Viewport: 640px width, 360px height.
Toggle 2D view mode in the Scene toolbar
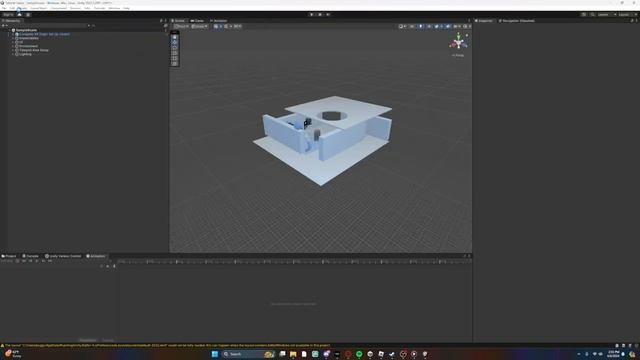(412, 26)
